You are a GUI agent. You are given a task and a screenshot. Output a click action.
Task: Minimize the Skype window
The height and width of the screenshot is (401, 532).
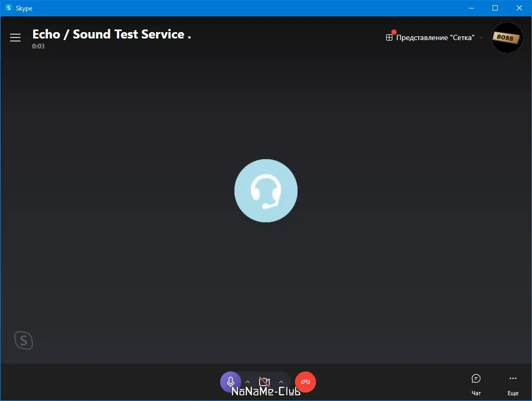point(471,8)
